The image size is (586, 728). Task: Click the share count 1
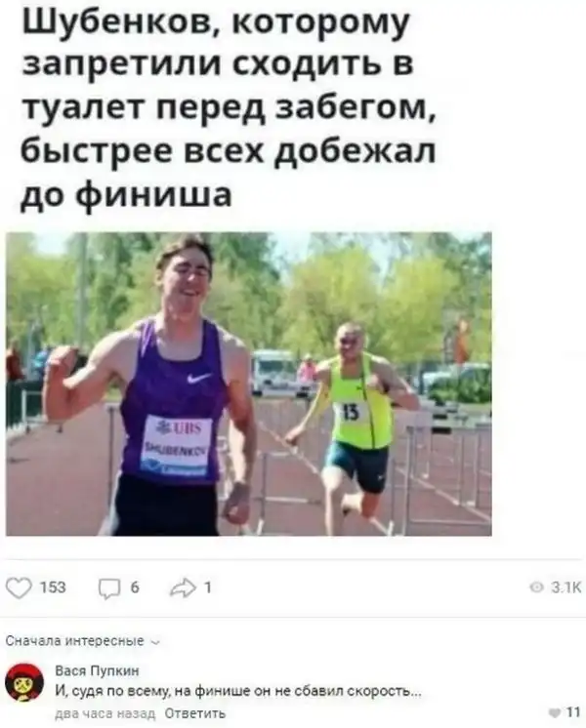(208, 587)
